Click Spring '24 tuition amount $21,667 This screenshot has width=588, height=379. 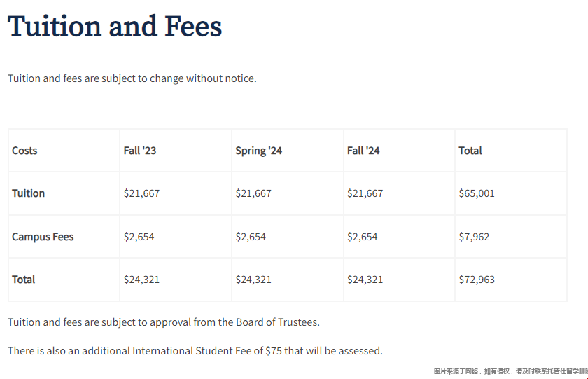[253, 193]
